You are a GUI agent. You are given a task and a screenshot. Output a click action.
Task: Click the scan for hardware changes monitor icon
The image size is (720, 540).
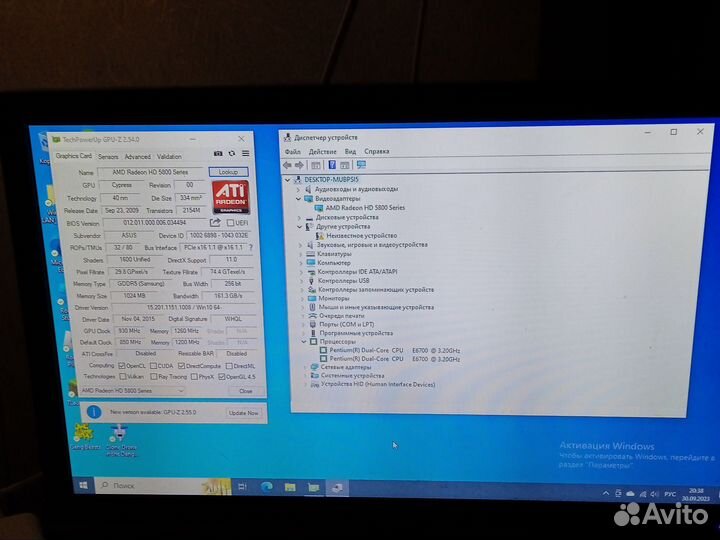coord(361,165)
